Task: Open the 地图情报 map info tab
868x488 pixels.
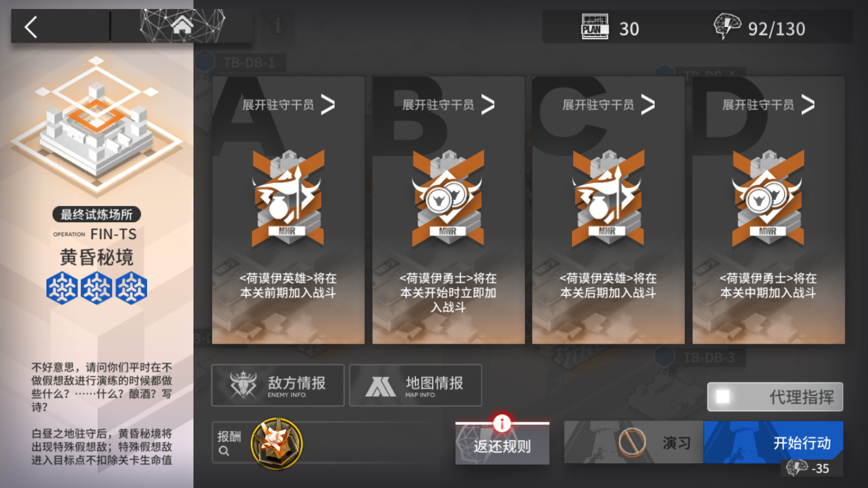Action: coord(415,385)
